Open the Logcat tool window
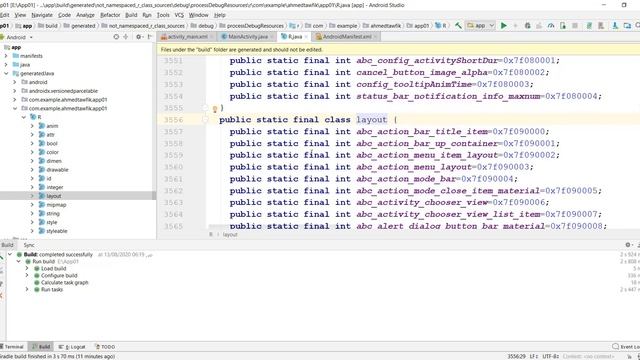640x360 pixels. pos(72,347)
